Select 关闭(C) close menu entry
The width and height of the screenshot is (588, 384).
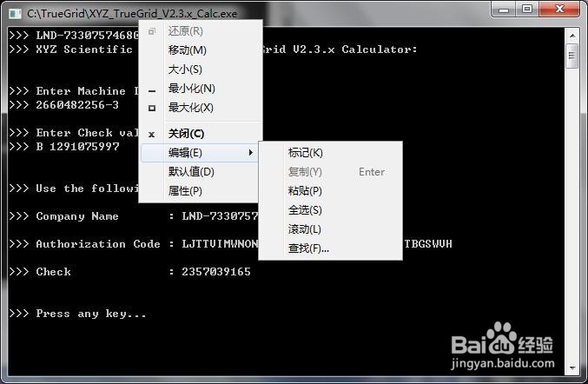pos(201,134)
